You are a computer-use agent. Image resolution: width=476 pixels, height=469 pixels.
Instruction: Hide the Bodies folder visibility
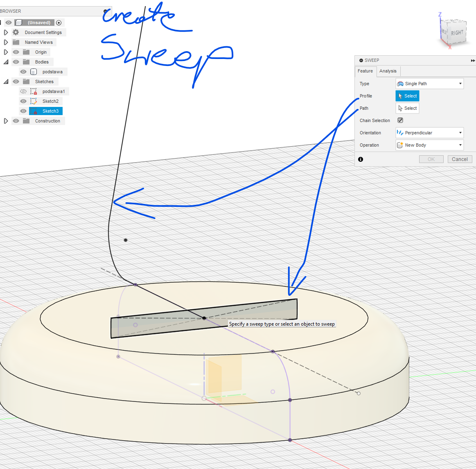point(16,62)
